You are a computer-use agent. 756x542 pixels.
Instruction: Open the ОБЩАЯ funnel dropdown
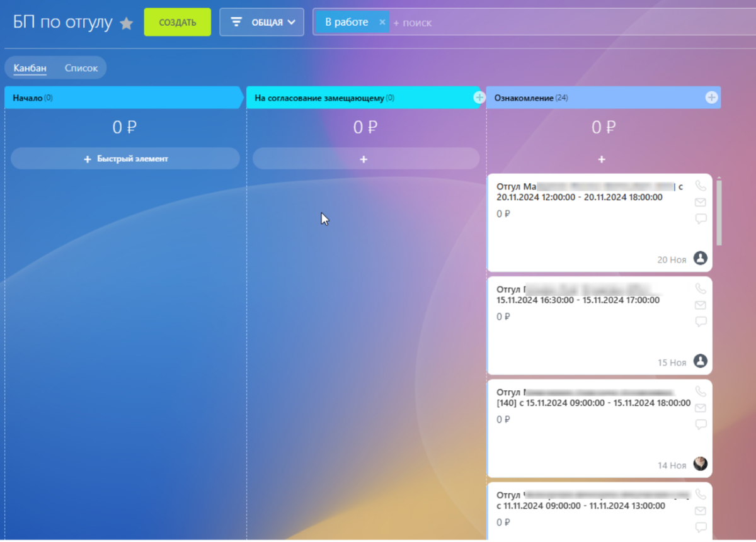click(261, 22)
